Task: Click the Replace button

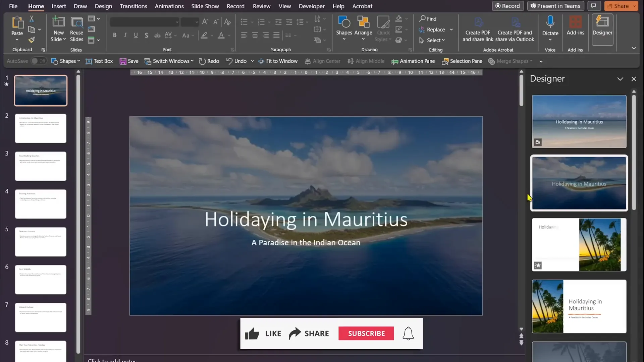Action: [432, 29]
